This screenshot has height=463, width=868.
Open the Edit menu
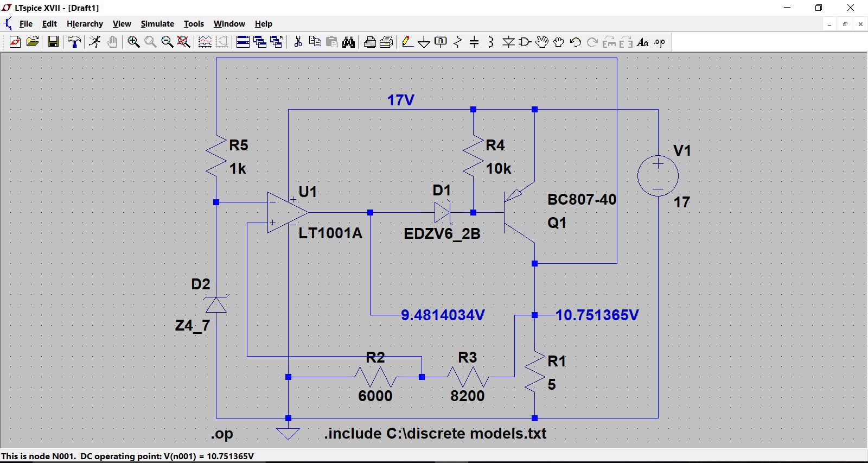[49, 24]
